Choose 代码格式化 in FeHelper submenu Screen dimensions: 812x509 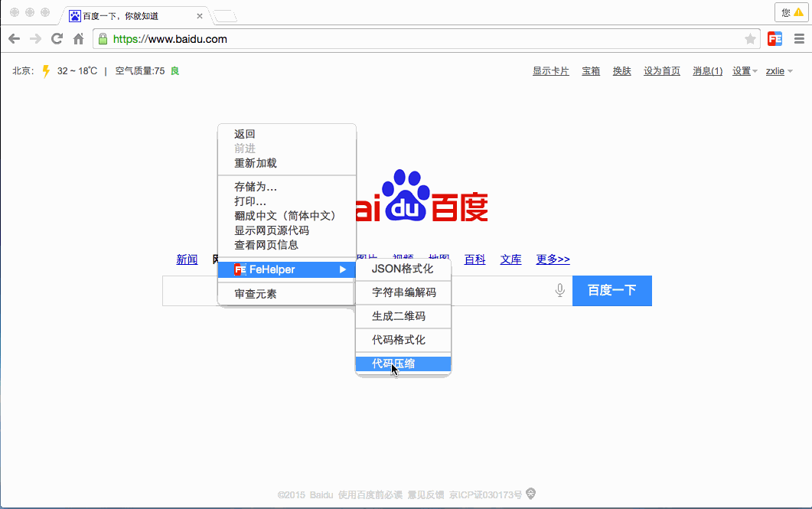(403, 340)
